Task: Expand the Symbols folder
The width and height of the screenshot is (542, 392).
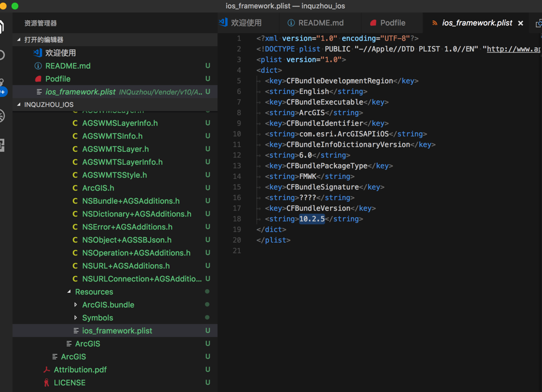Action: pos(76,318)
